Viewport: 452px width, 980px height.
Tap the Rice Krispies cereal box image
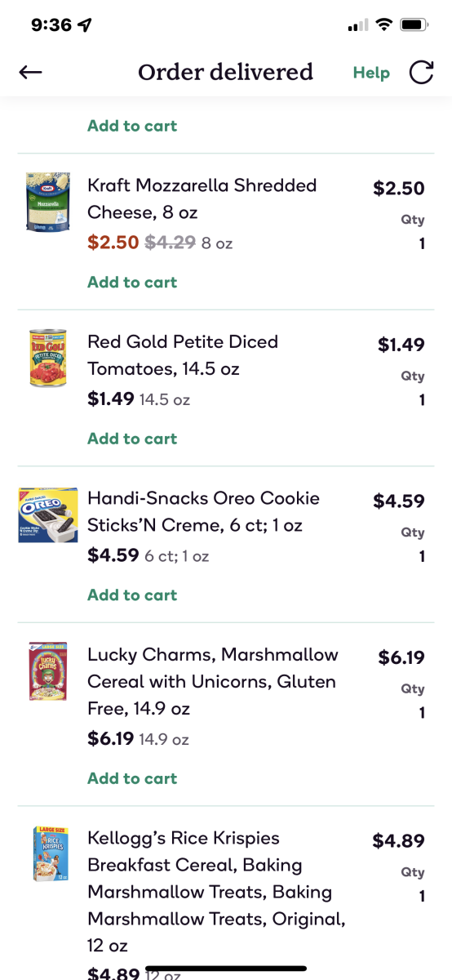(x=51, y=854)
